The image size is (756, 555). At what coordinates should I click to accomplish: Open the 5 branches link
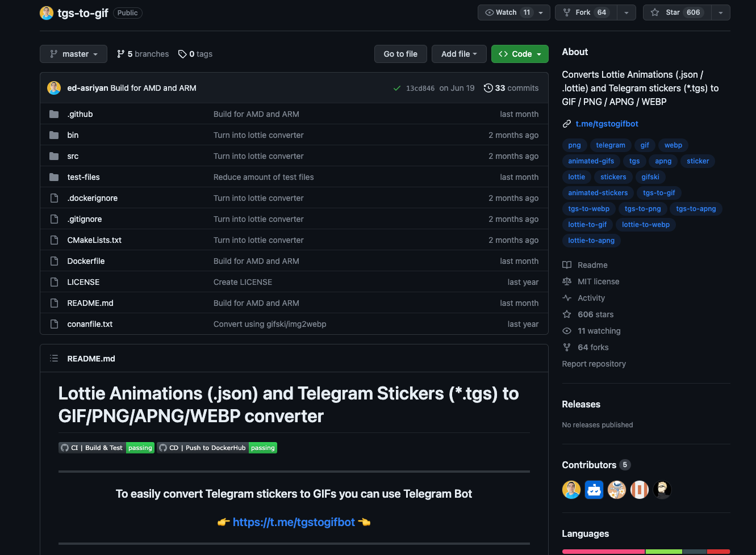[143, 54]
